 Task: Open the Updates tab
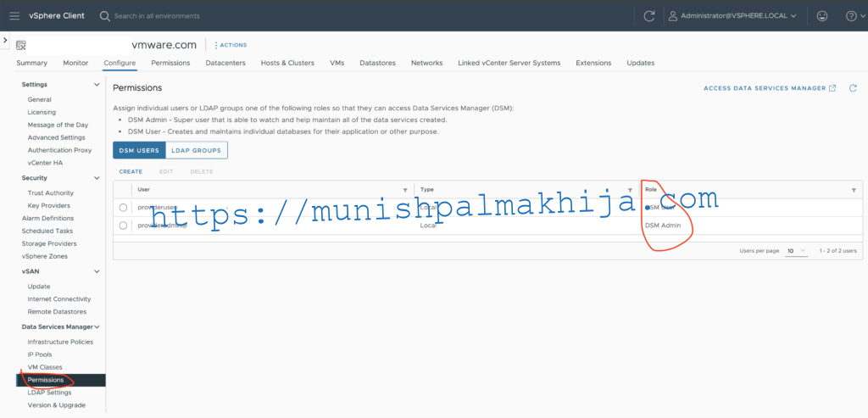click(641, 63)
